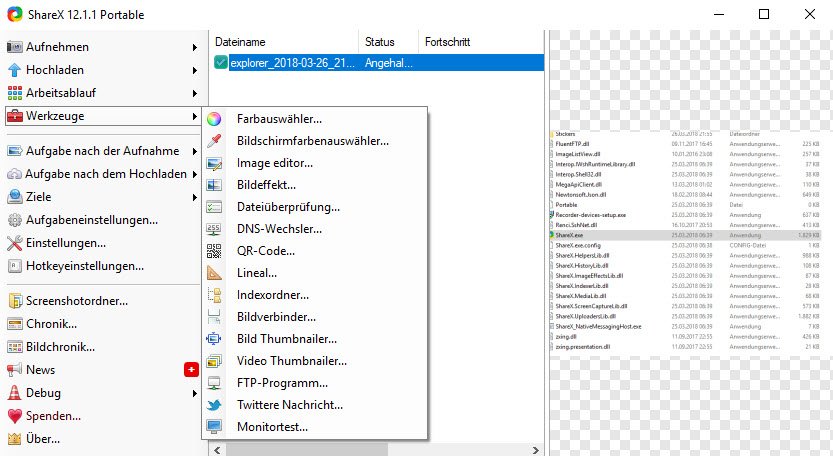833x456 pixels.
Task: Click the Bildschirmfarbenauswähler eyedropper icon
Action: click(x=214, y=141)
